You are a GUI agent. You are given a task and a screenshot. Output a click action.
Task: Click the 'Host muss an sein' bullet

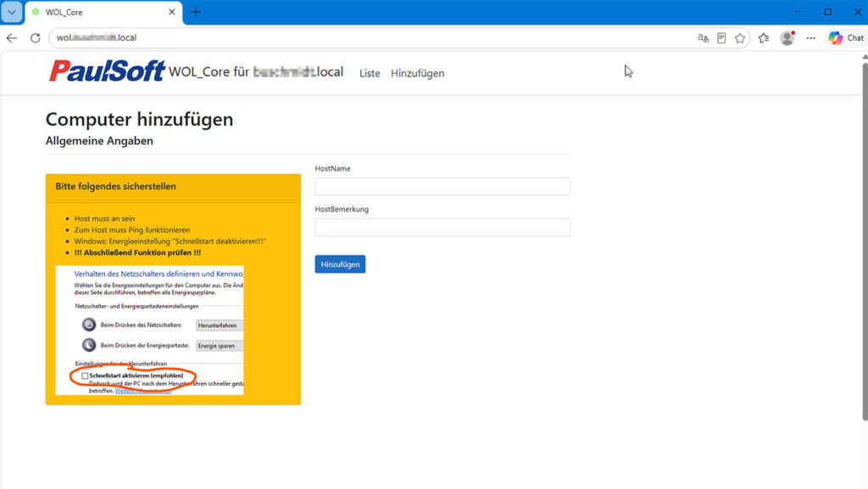click(104, 219)
